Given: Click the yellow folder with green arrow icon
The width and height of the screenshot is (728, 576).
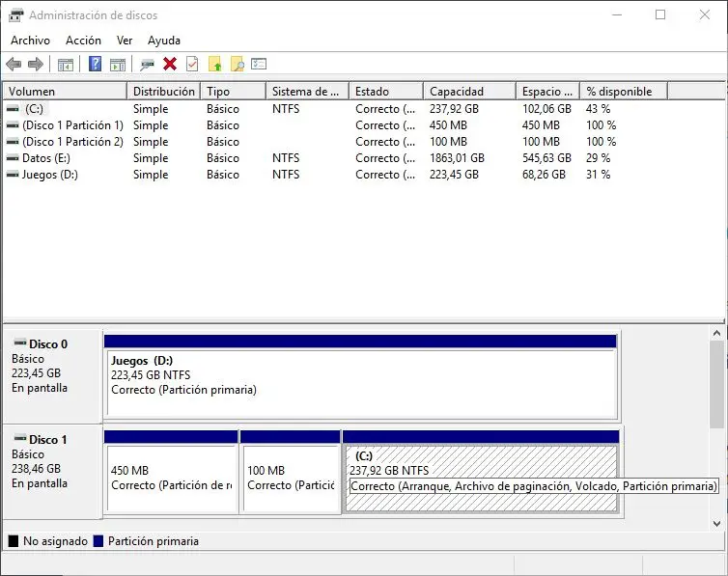Looking at the screenshot, I should [215, 65].
